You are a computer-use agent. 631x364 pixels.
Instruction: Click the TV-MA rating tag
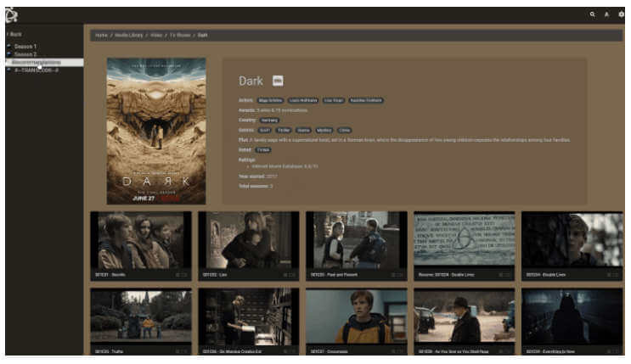point(263,150)
